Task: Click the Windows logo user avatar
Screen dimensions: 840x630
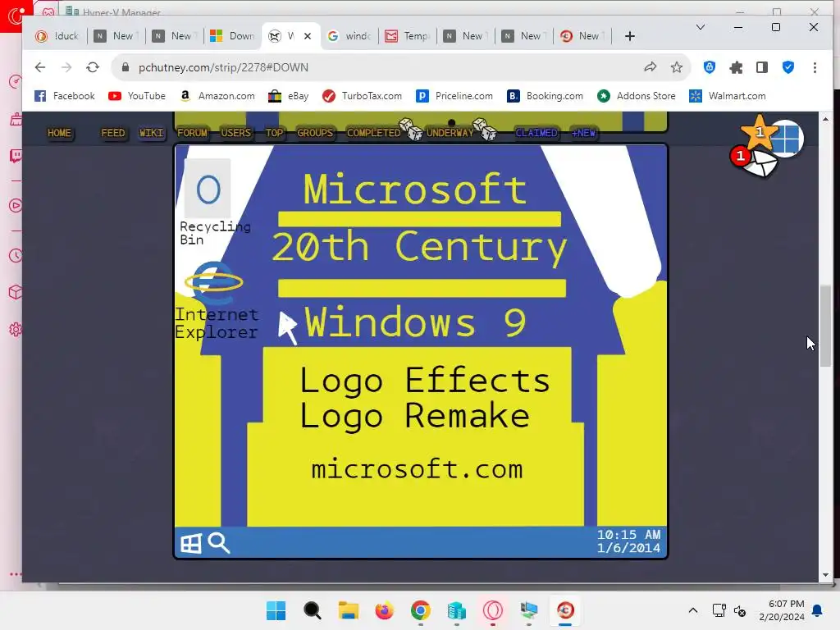Action: pyautogui.click(x=787, y=138)
